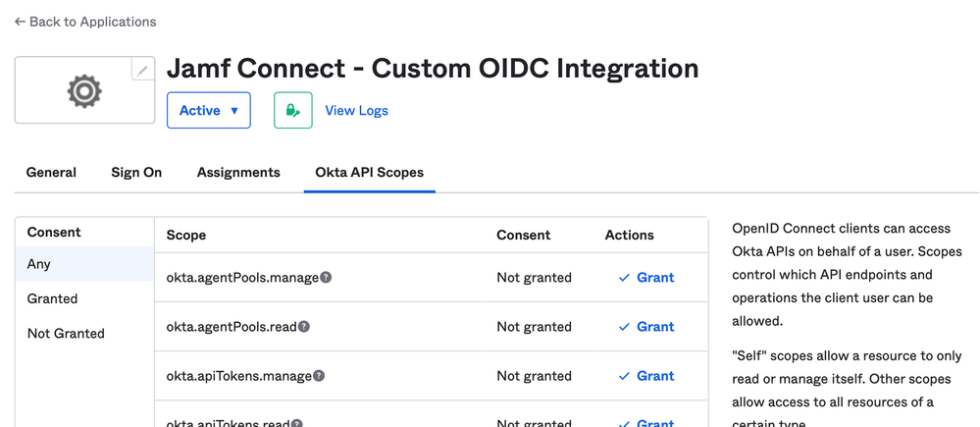Open help icon for okta.agentPools.manage
Screen dimensions: 980x427
pyautogui.click(x=326, y=278)
